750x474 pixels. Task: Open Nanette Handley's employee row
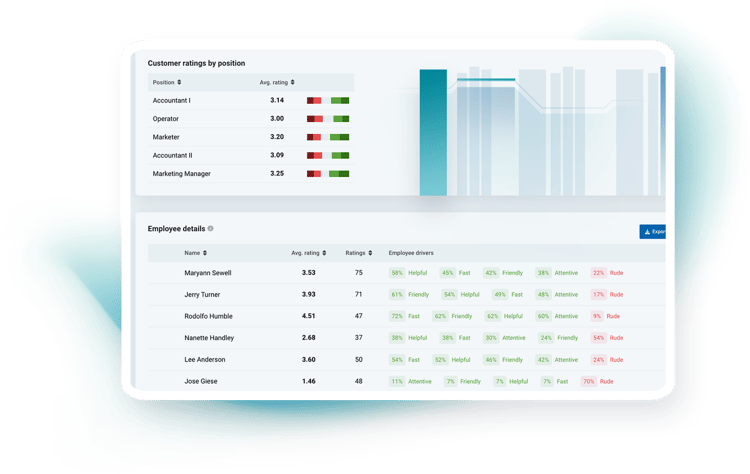[407, 338]
